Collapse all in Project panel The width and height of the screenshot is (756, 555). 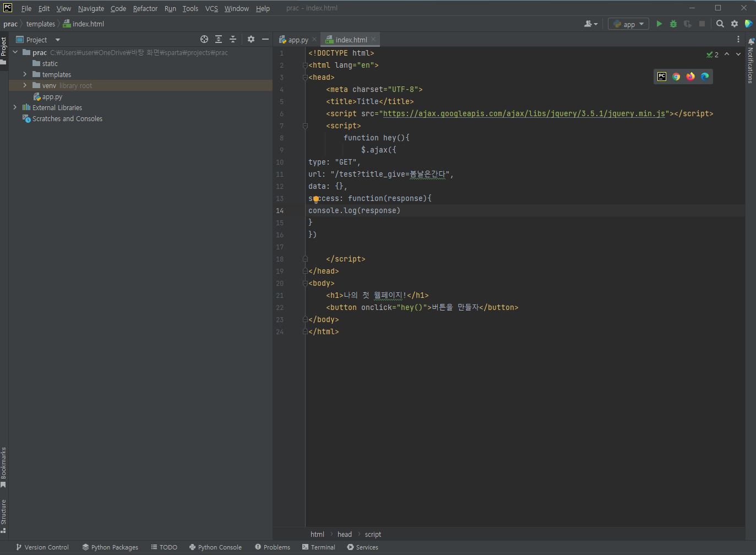click(x=233, y=39)
